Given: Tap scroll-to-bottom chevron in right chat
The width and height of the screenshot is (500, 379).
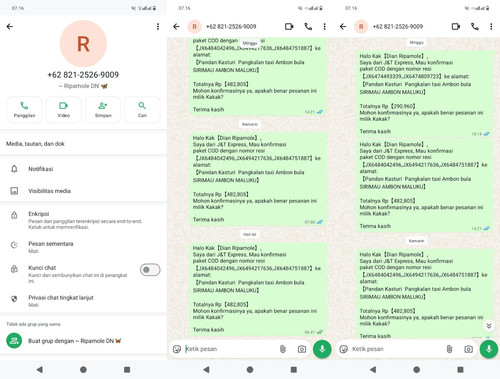Looking at the screenshot, I should click(489, 326).
